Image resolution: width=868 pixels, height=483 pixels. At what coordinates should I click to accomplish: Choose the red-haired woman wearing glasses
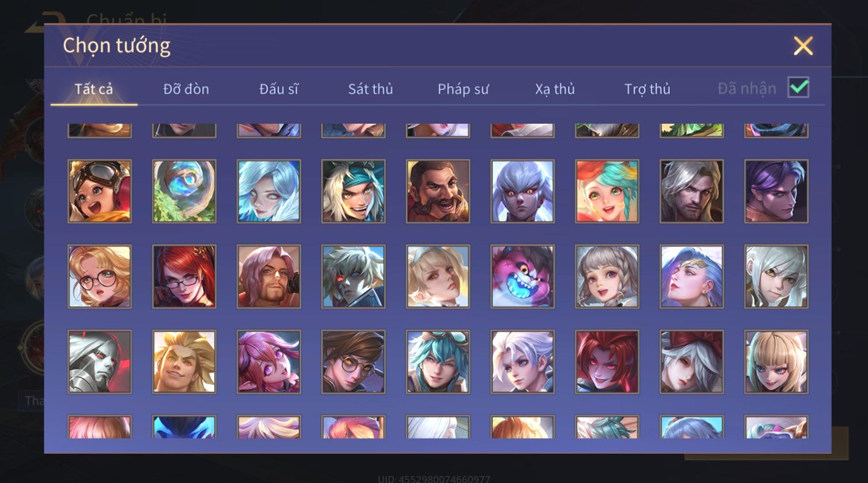(184, 276)
